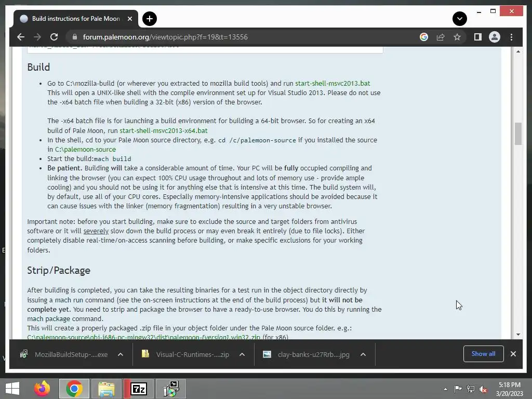Screen dimensions: 532x399
Task: Open the tab search dropdown
Action: pos(459,19)
